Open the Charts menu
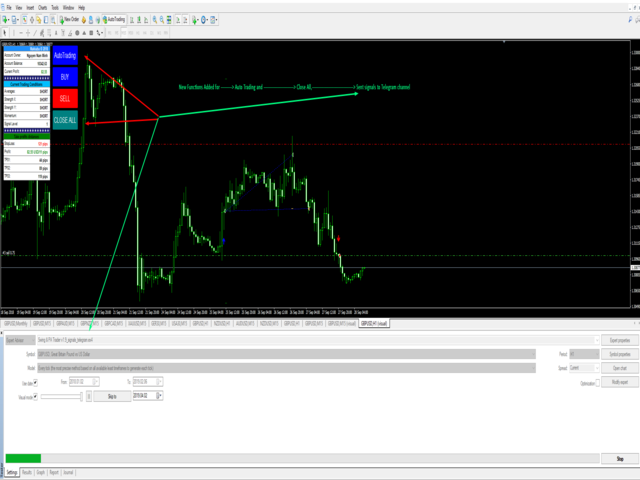The image size is (640, 480). coord(42,8)
